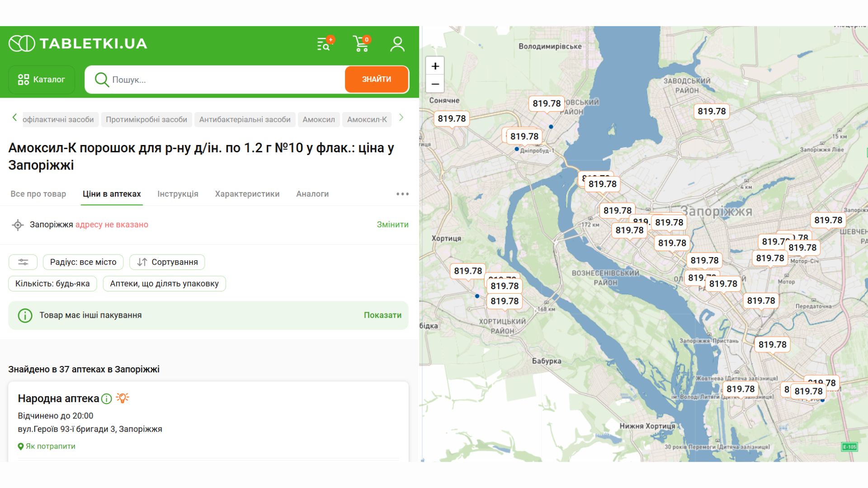The height and width of the screenshot is (488, 868).
Task: Open the user account profile icon
Action: 397,44
